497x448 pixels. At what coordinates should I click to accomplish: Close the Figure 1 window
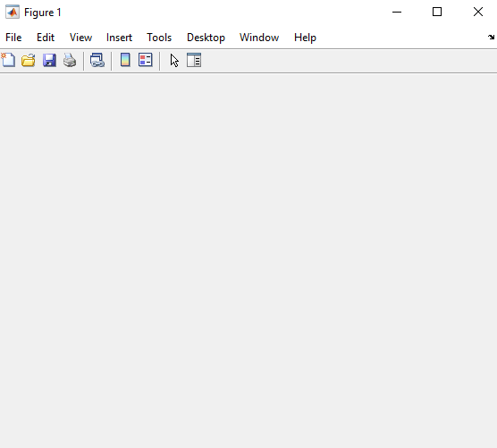click(478, 12)
